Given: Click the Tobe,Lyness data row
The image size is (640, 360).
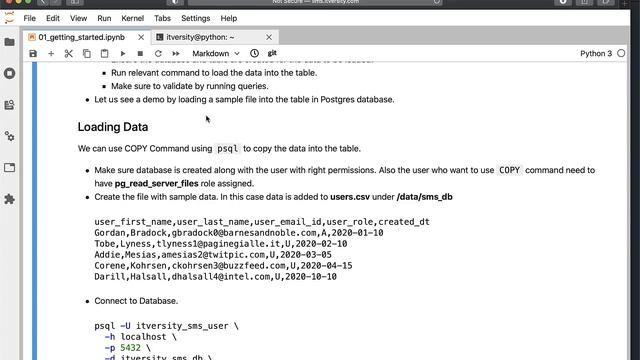Looking at the screenshot, I should (x=221, y=244).
